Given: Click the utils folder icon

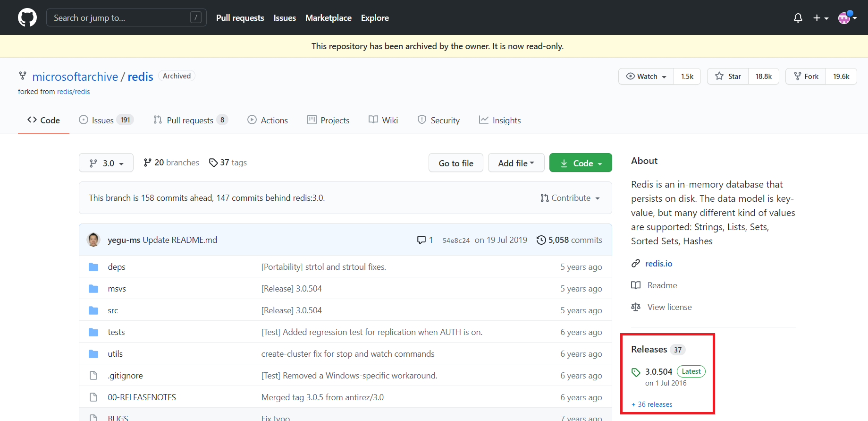Looking at the screenshot, I should 93,354.
